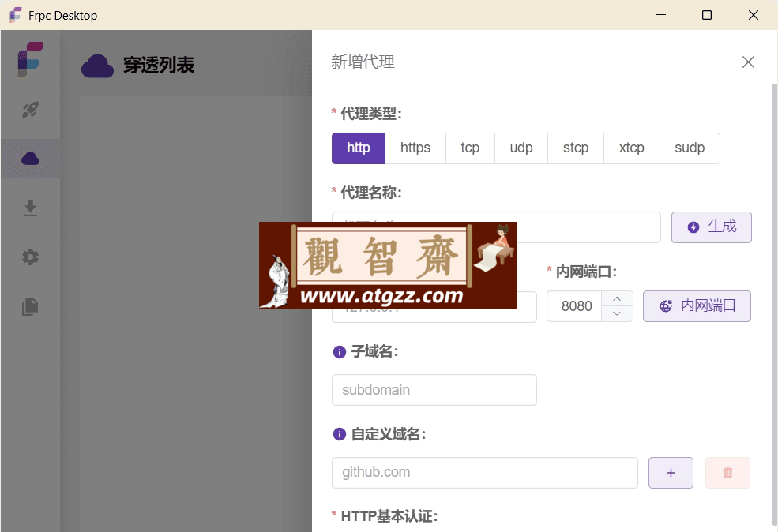The image size is (778, 532).
Task: Increase the internal port value
Action: point(617,298)
